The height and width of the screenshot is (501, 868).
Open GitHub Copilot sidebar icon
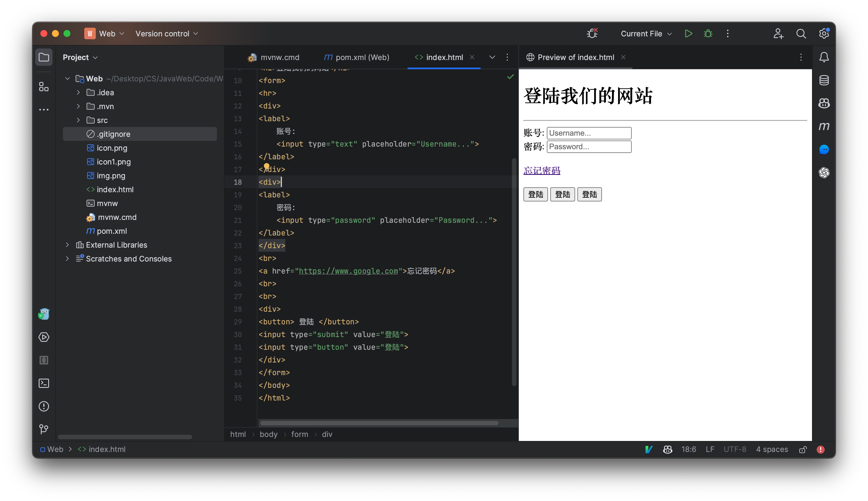click(824, 103)
